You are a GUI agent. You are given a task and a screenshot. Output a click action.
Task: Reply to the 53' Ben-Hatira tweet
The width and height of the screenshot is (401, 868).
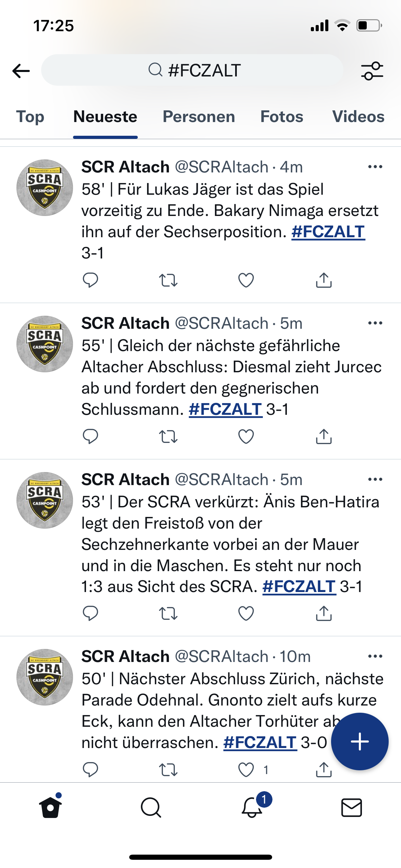click(x=90, y=613)
